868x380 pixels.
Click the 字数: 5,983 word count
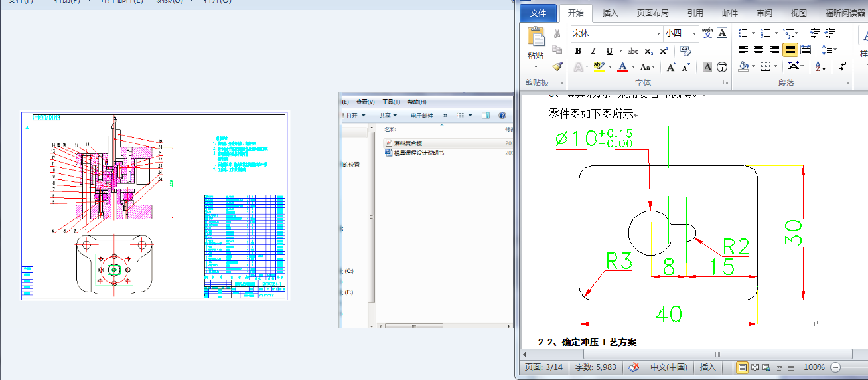coord(596,367)
